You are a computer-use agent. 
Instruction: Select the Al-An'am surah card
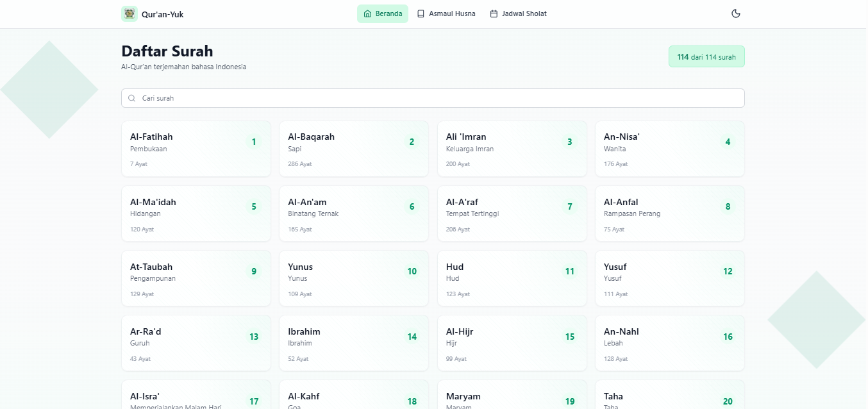[x=354, y=213]
